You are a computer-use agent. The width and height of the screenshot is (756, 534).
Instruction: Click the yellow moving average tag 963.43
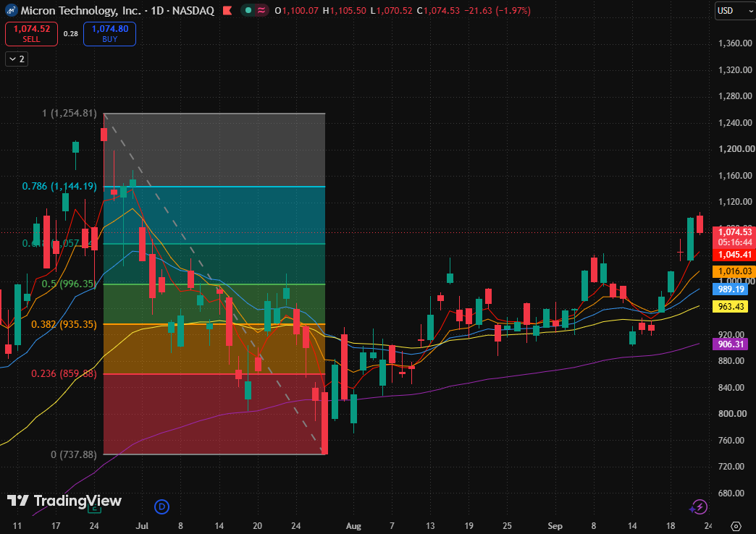point(730,307)
